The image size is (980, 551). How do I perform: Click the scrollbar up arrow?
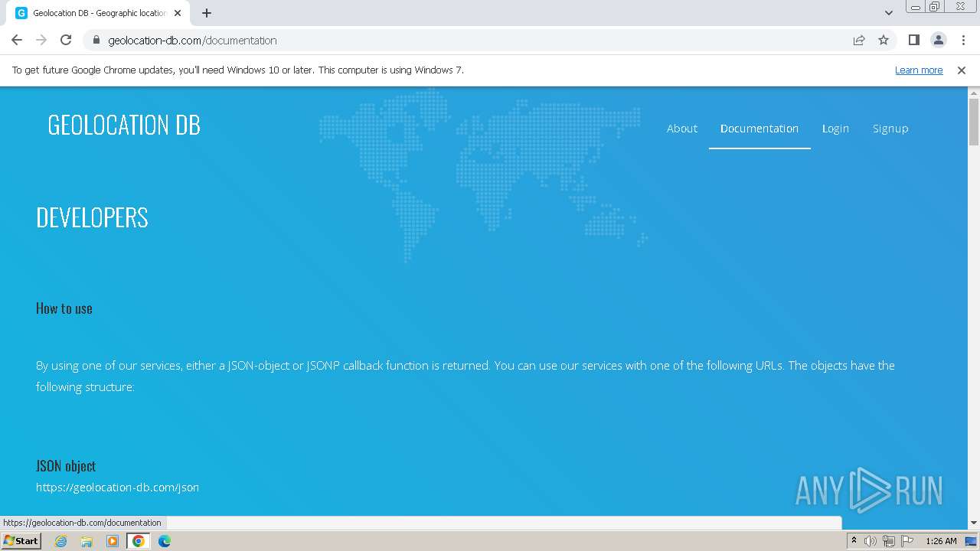pos(974,93)
